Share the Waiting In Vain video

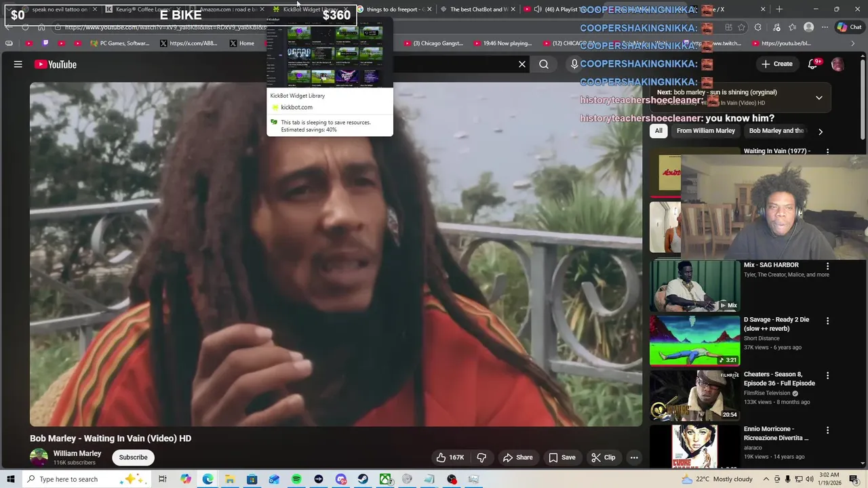(x=517, y=457)
